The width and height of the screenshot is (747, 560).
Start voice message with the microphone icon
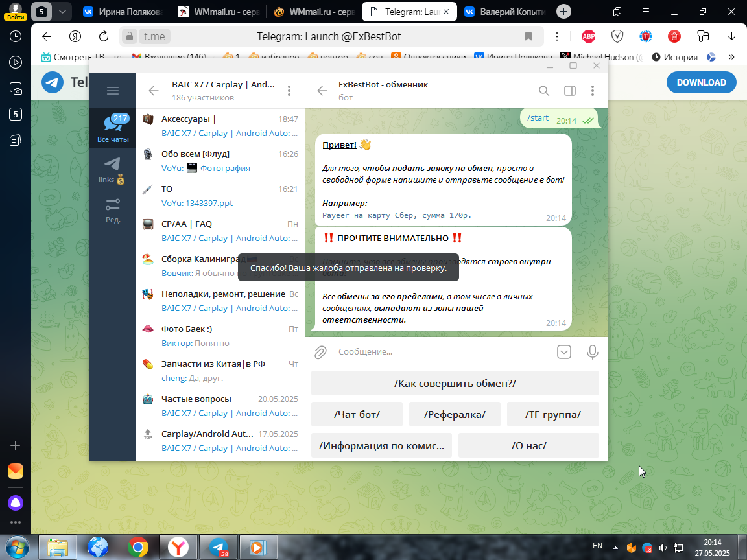[593, 352]
